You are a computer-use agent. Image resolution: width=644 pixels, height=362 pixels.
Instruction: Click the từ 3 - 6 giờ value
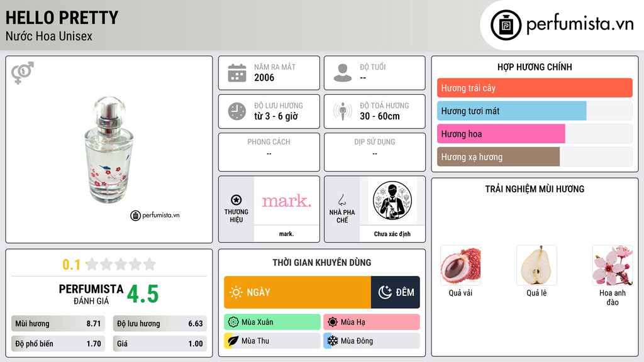(276, 116)
